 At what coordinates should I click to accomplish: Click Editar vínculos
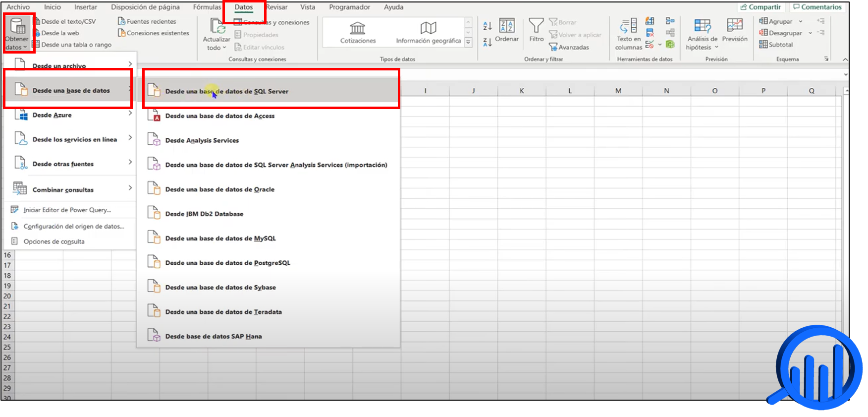click(259, 47)
